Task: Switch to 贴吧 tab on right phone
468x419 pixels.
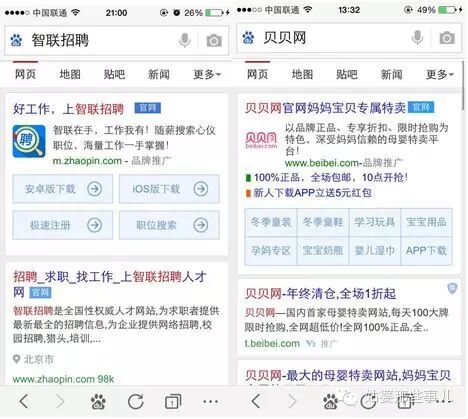Action: pyautogui.click(x=347, y=74)
